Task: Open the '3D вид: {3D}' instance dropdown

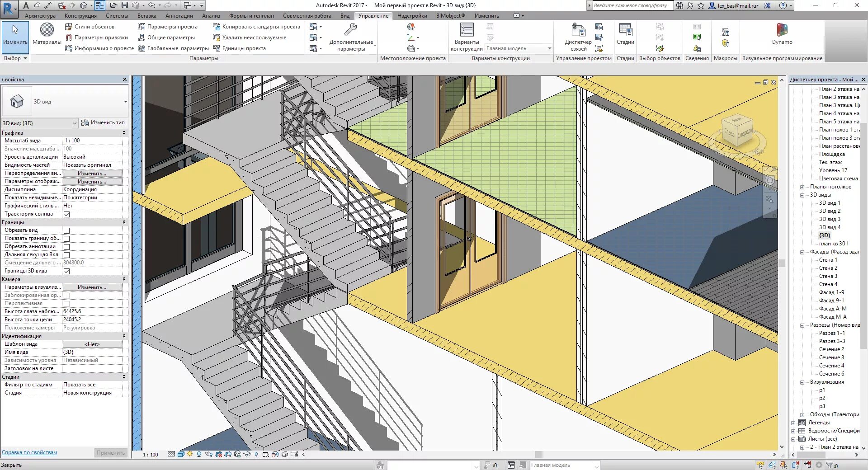Action: (x=40, y=123)
